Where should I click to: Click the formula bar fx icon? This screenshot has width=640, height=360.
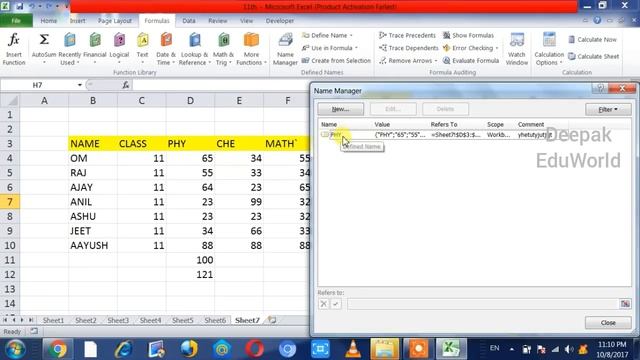point(125,85)
